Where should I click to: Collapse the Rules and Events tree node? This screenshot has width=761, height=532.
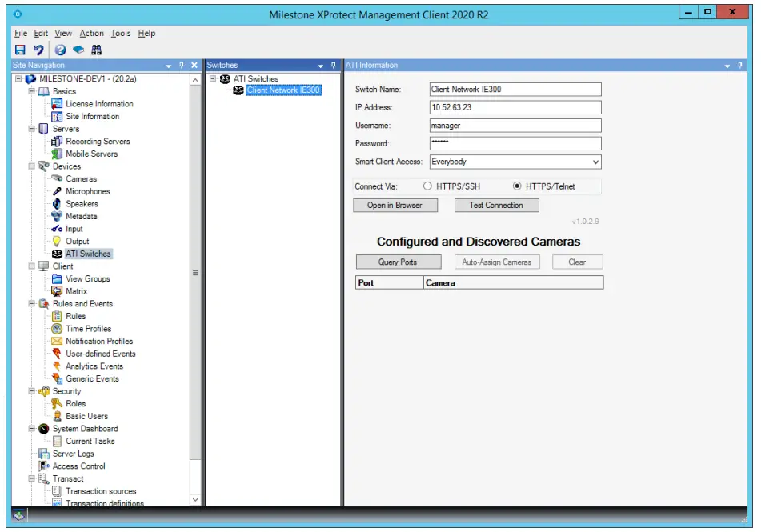tap(33, 304)
